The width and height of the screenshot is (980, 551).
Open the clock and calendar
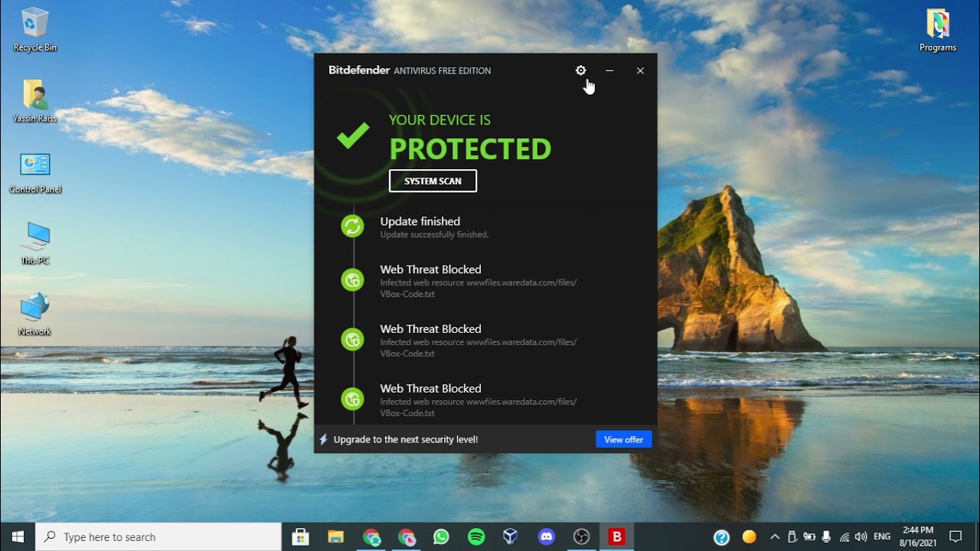(918, 536)
